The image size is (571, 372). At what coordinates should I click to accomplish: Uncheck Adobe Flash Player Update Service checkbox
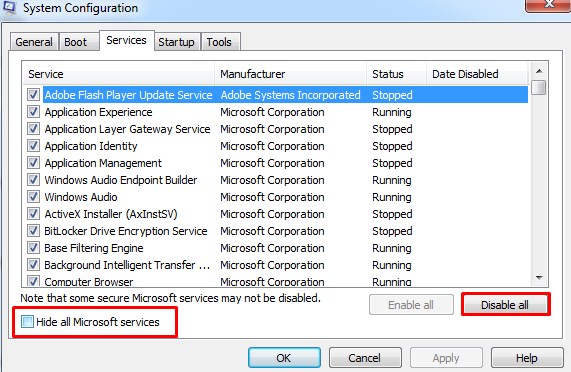33,95
